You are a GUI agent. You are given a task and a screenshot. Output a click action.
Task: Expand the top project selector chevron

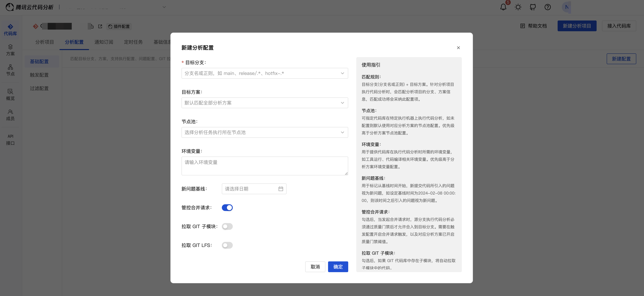(x=164, y=7)
